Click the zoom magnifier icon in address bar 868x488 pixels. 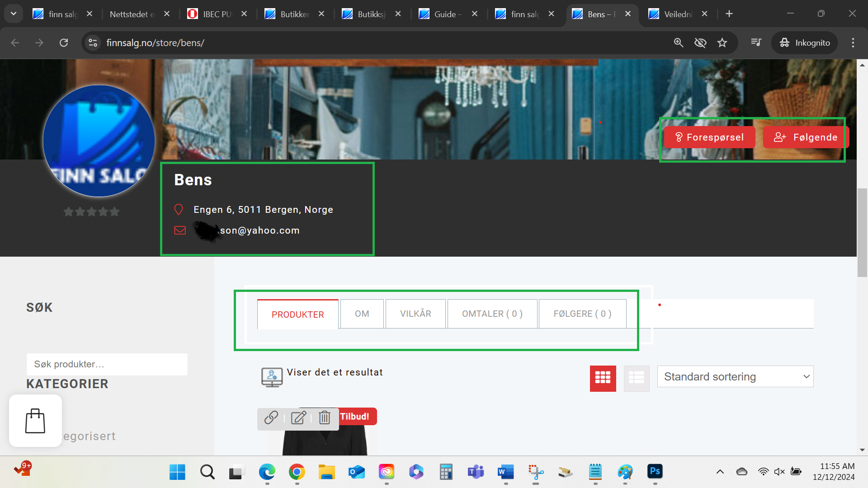tap(678, 43)
